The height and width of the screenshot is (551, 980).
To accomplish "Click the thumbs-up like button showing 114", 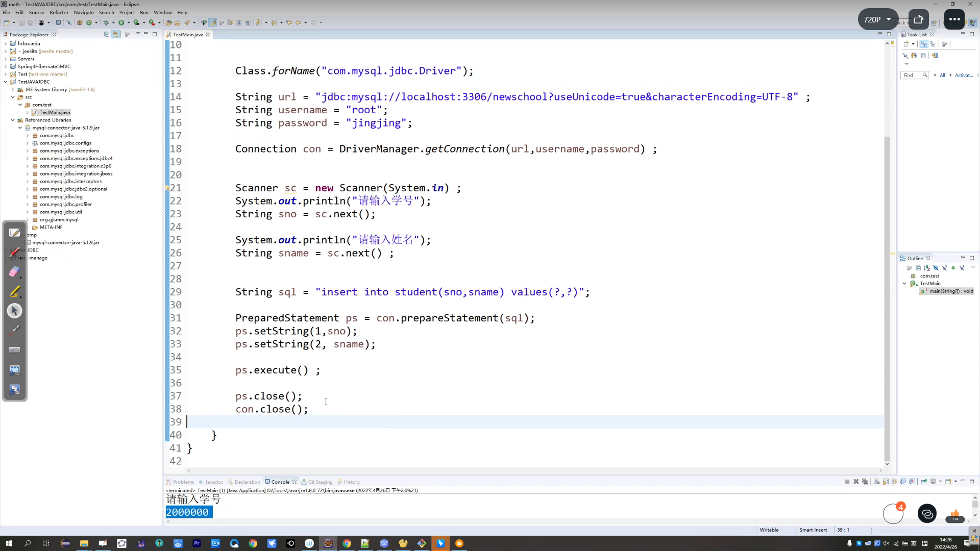I will coord(955,515).
